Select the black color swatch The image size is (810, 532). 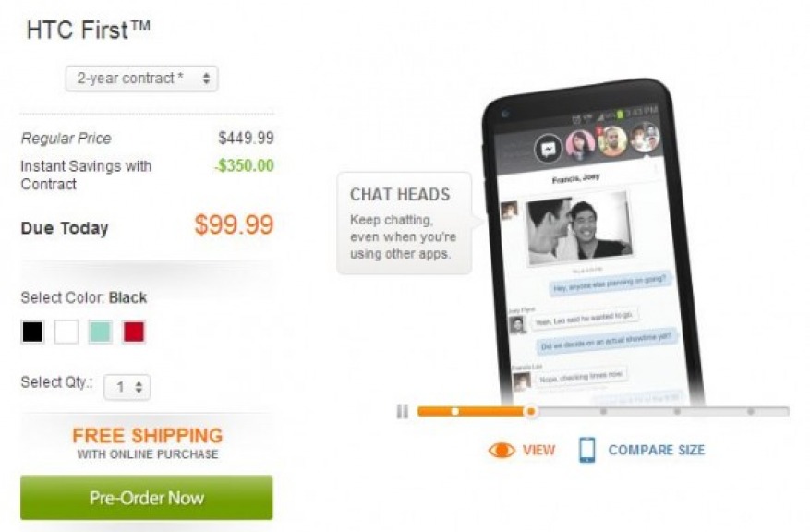(32, 332)
